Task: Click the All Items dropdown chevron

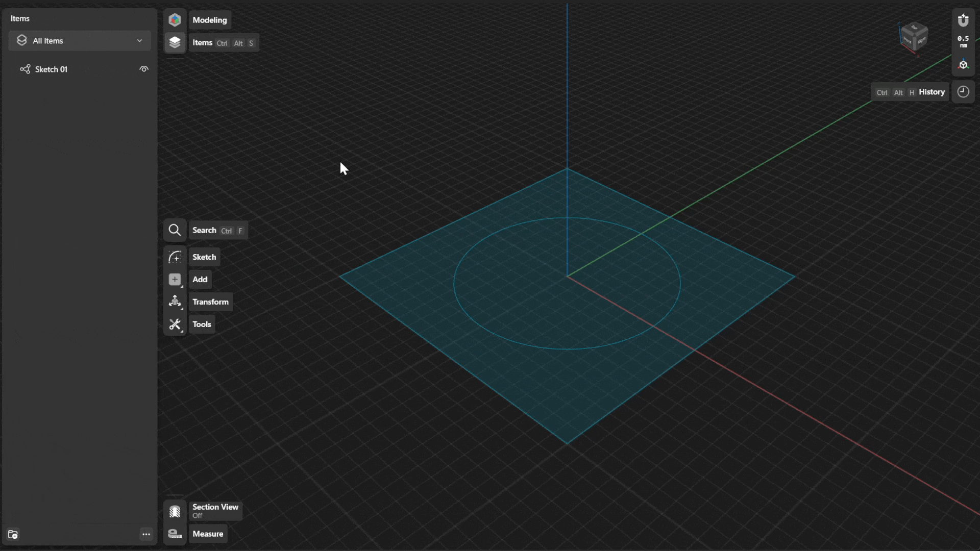Action: coord(139,41)
